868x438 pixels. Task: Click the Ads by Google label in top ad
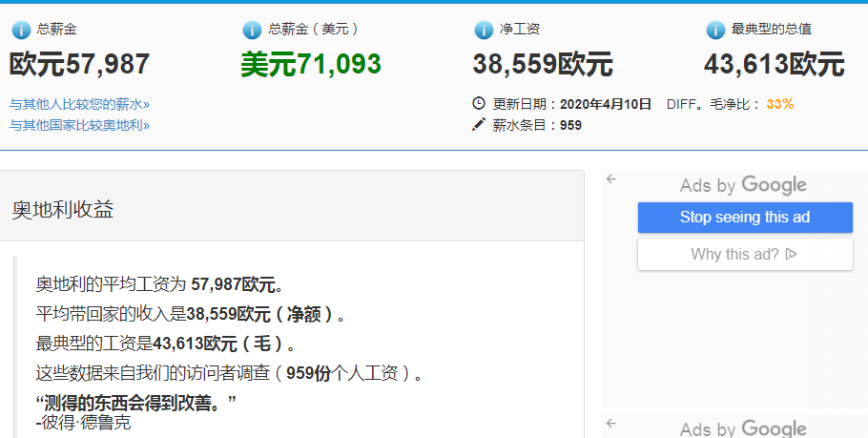tap(743, 185)
